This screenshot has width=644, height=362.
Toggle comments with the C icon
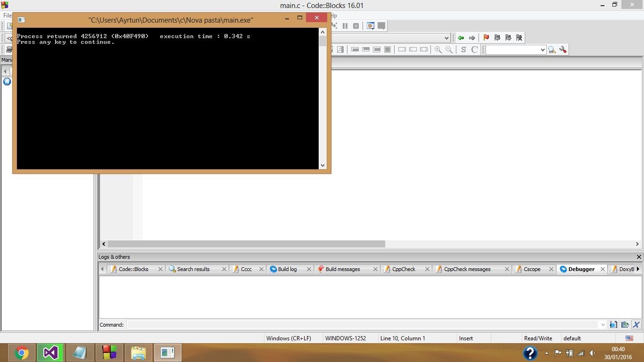475,49
